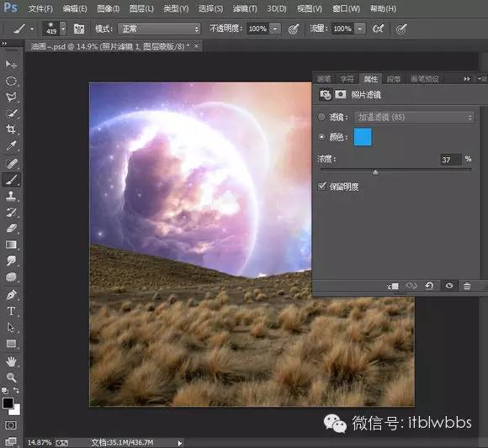Select the Horizontal Type tool
This screenshot has height=448, width=488.
coord(11,311)
